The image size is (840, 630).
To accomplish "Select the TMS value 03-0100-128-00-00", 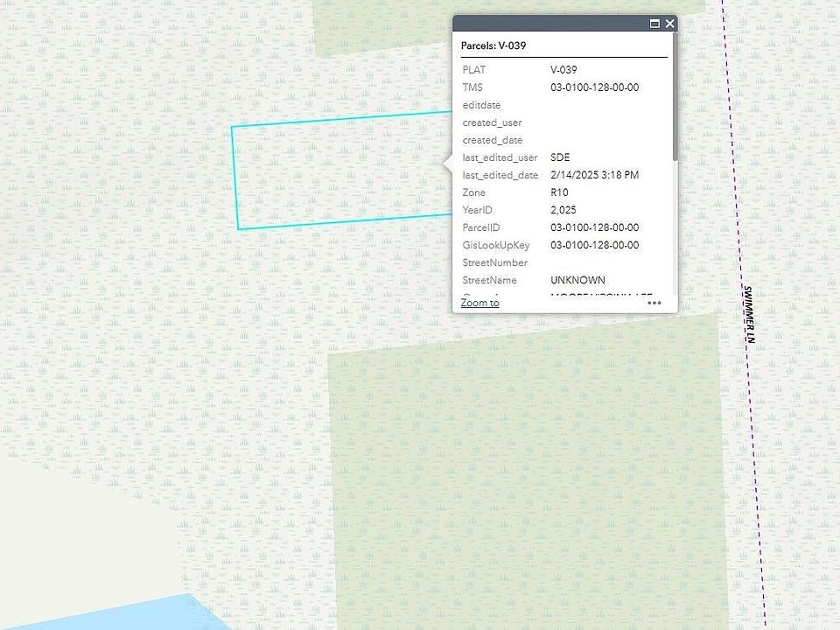I will point(595,87).
